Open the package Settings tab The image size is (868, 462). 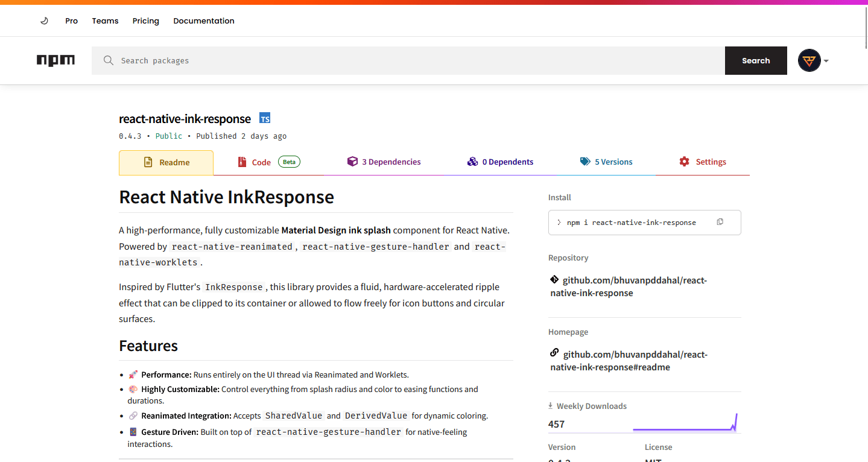coord(702,162)
